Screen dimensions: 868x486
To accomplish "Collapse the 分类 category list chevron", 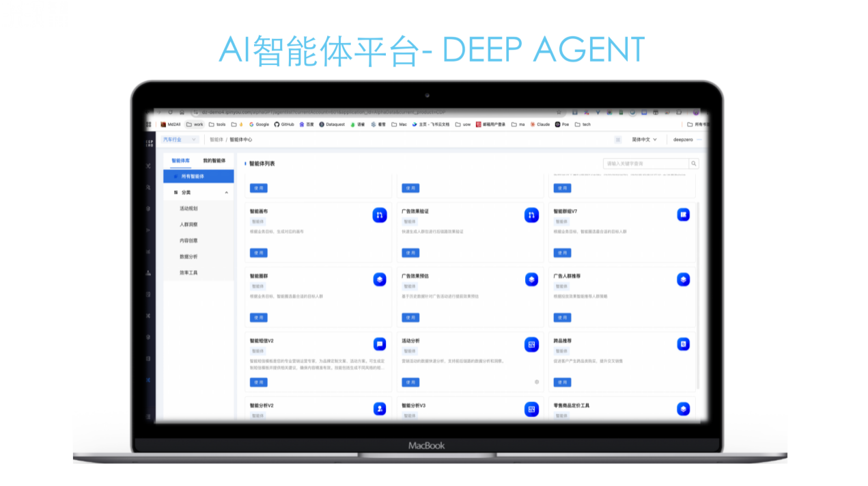I will coord(226,192).
